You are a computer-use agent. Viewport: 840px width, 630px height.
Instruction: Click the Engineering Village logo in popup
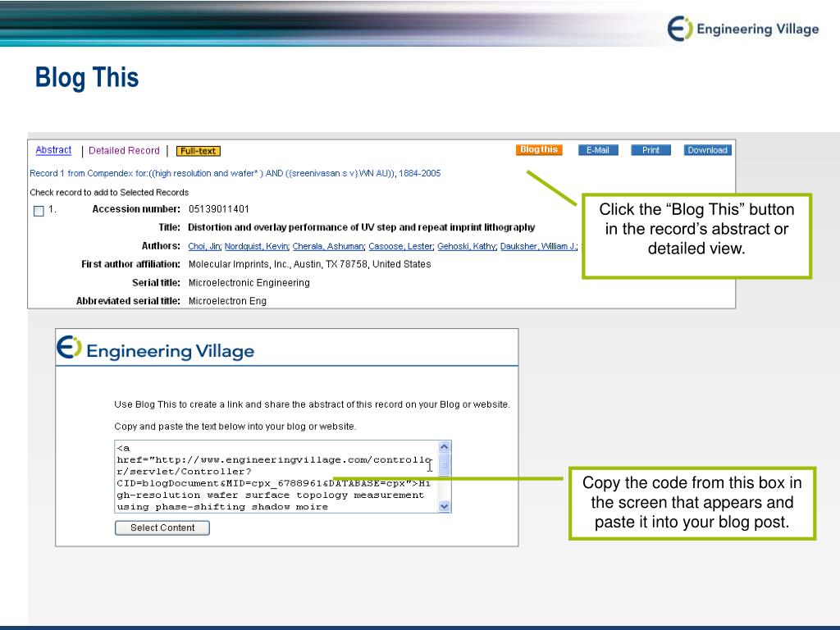[155, 348]
